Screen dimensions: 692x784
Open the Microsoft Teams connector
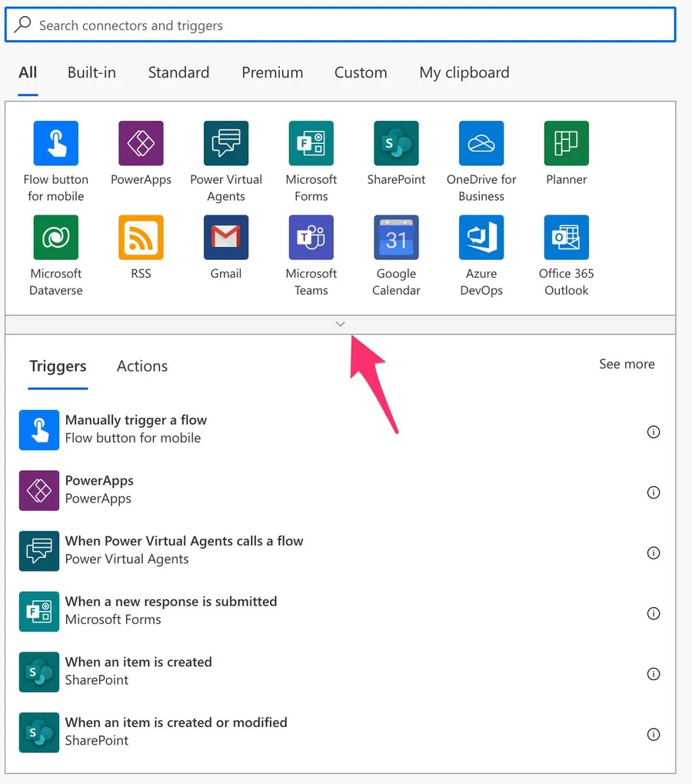click(311, 238)
